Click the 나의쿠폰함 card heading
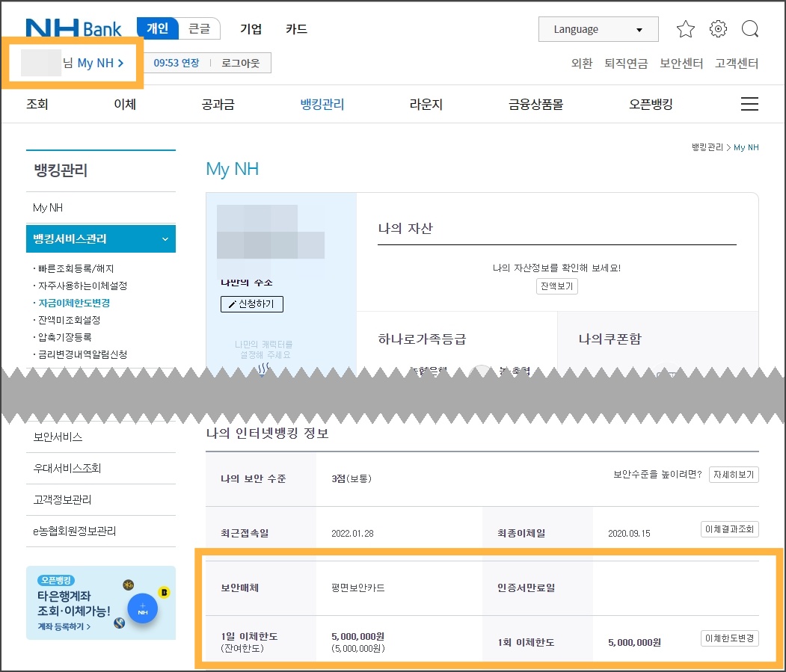 coord(610,339)
